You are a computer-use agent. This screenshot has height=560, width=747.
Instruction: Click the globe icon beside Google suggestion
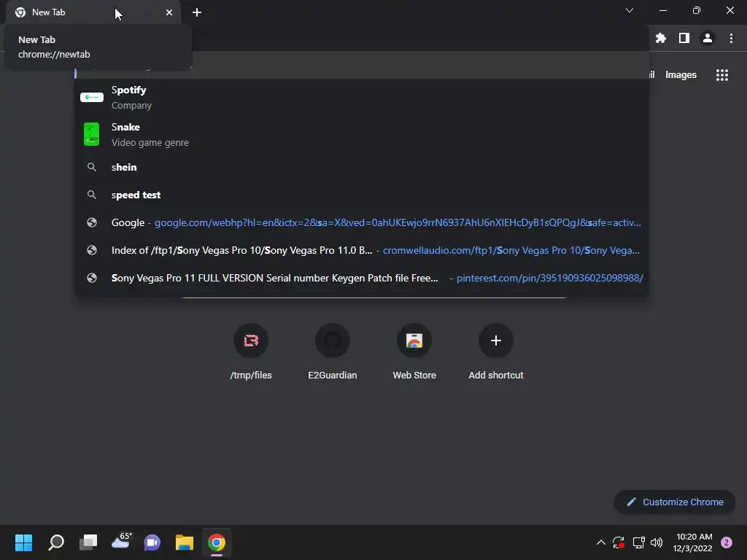(91, 222)
